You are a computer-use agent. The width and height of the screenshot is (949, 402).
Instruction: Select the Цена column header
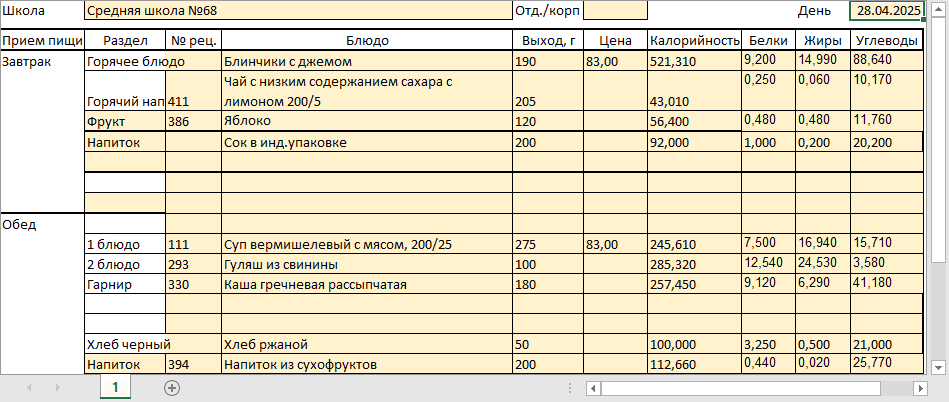[616, 40]
